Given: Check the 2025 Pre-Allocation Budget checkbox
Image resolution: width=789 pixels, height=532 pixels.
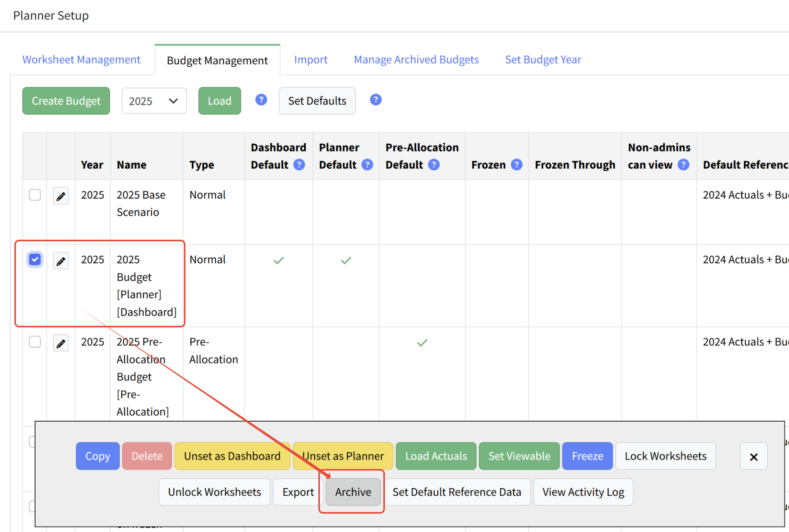Looking at the screenshot, I should click(35, 342).
